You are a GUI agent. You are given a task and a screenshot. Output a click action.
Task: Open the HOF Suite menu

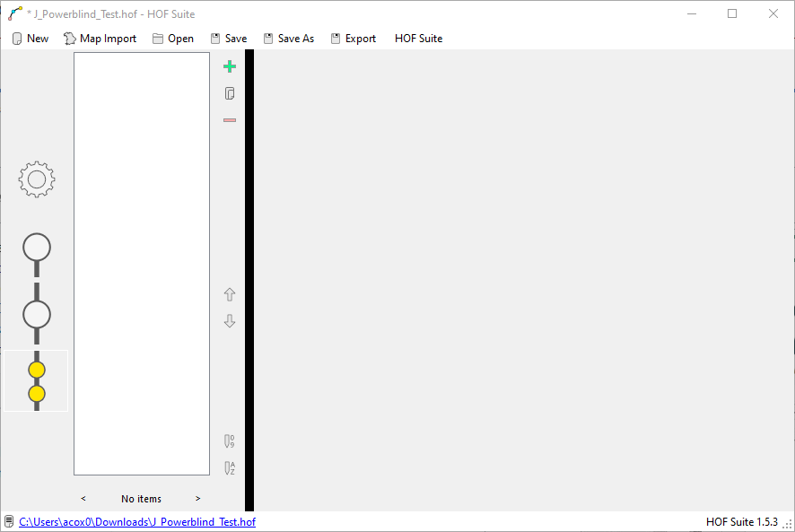tap(418, 39)
